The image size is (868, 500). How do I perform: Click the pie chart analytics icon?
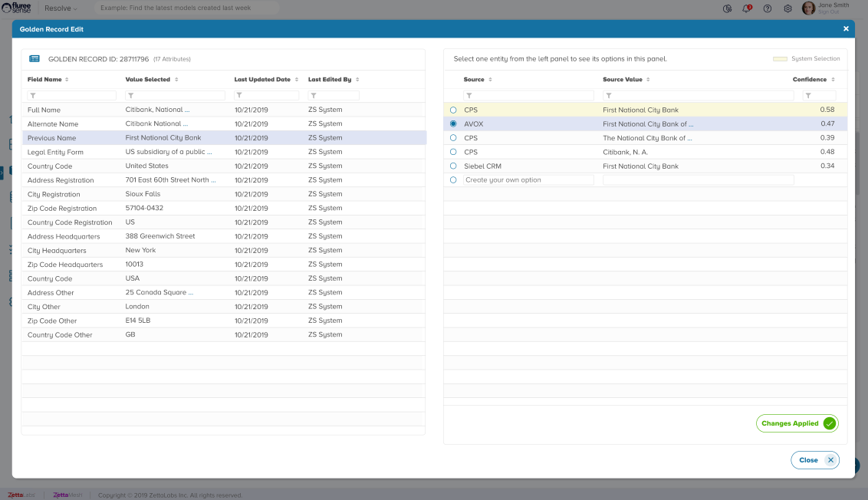[x=727, y=8]
